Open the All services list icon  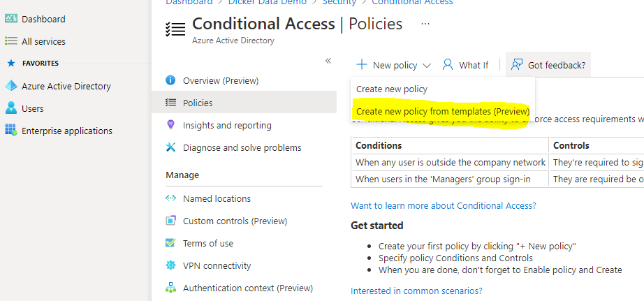(x=11, y=41)
